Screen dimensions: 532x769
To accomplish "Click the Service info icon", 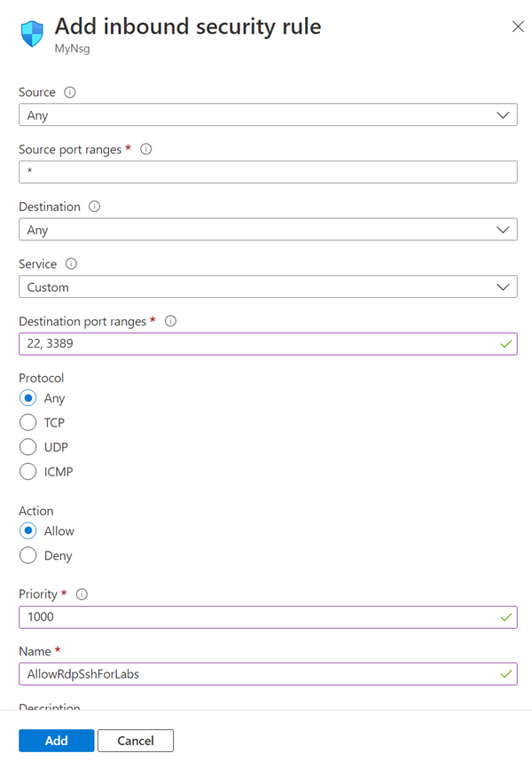I will point(69,263).
